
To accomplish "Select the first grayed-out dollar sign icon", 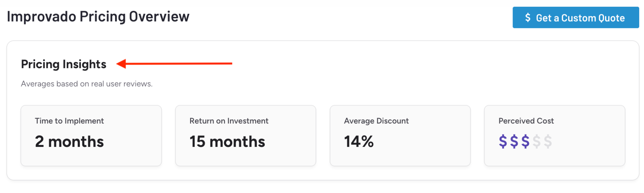I will pos(537,141).
